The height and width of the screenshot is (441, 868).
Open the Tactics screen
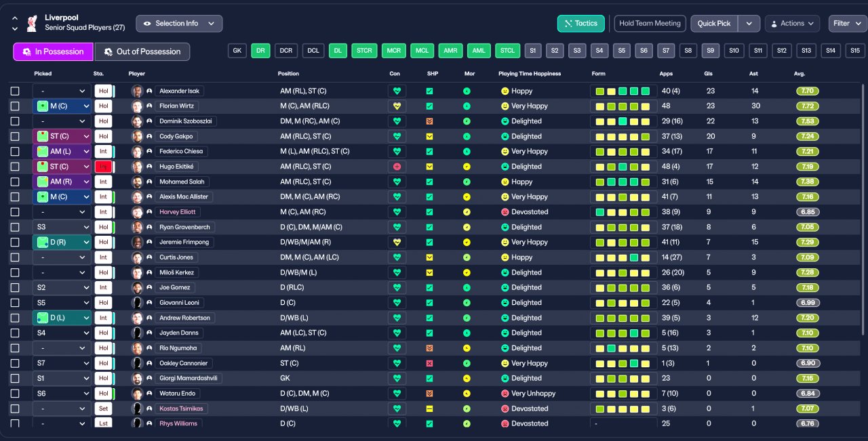pyautogui.click(x=581, y=24)
